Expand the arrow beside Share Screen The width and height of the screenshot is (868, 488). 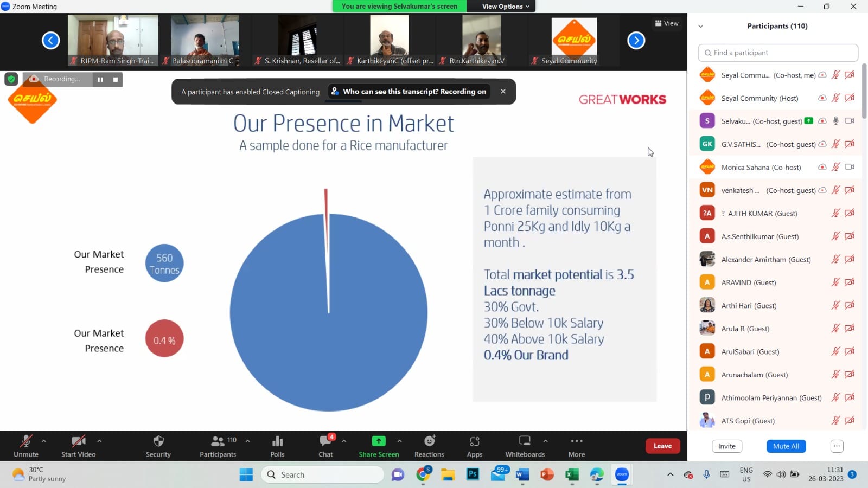pos(400,441)
